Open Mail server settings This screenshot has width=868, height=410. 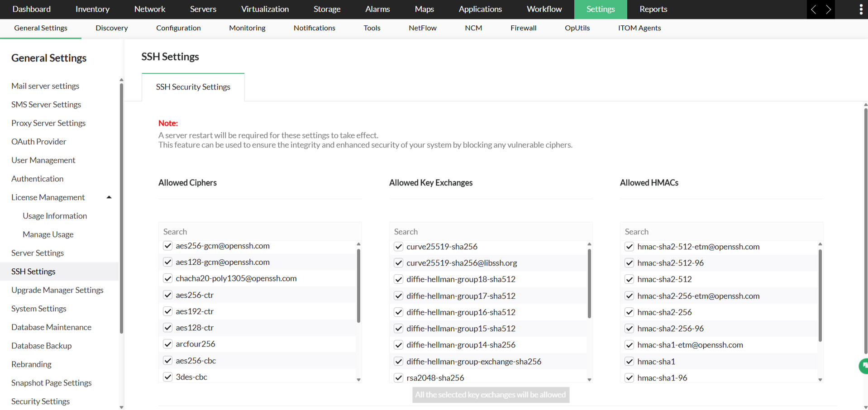pyautogui.click(x=45, y=86)
